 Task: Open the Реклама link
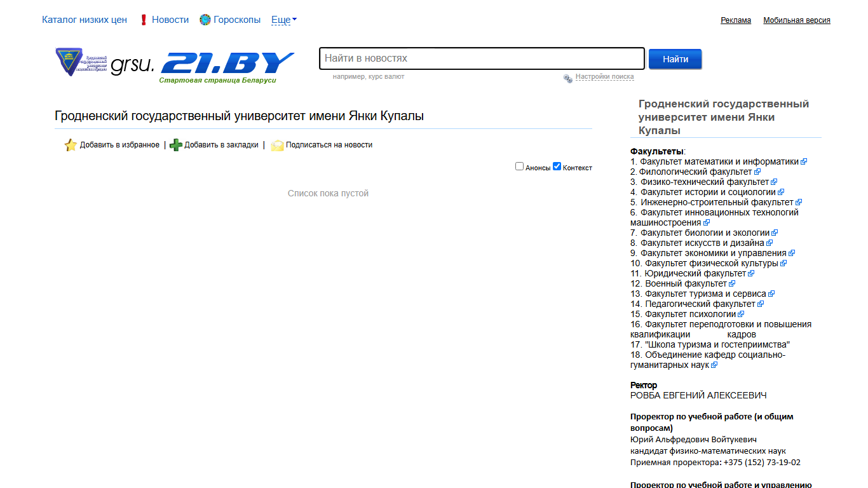coord(736,20)
